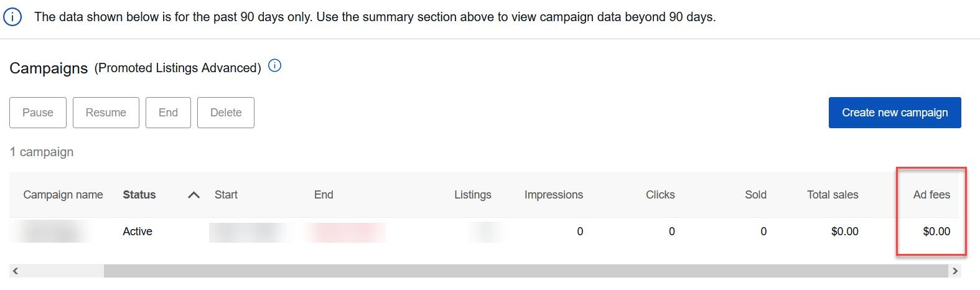Sort by the Start date column header

pyautogui.click(x=226, y=195)
